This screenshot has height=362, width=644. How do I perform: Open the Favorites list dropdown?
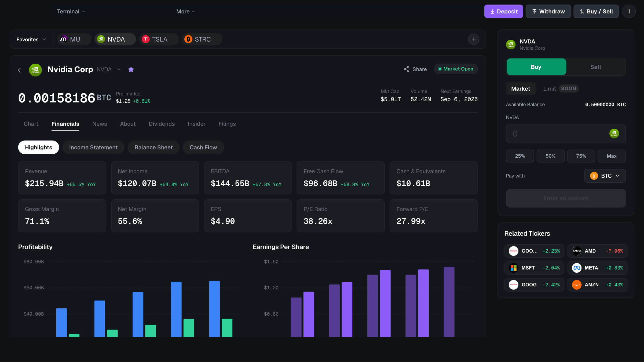tap(31, 39)
